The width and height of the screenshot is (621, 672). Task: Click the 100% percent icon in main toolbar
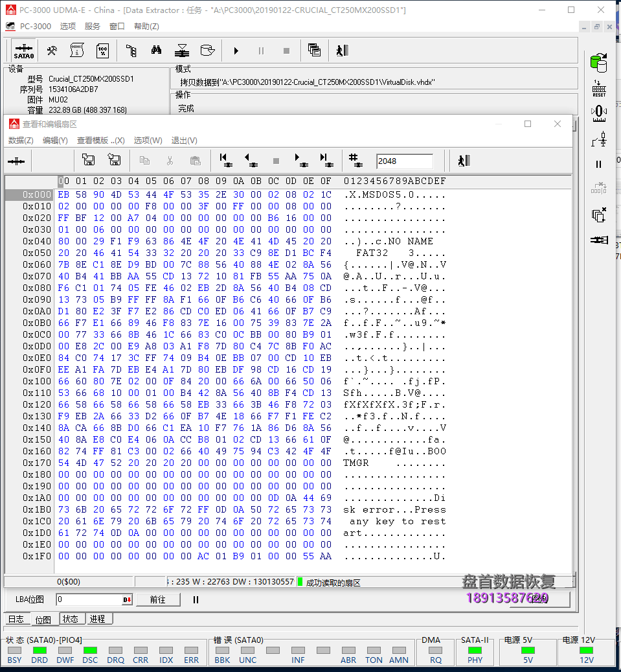pos(103,51)
